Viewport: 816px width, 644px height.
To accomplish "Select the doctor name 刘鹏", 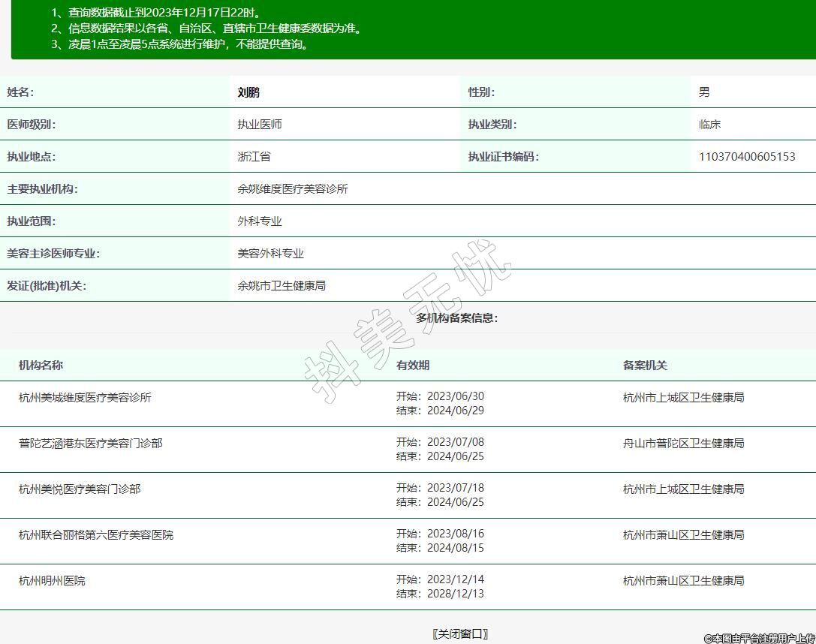I will tap(248, 92).
